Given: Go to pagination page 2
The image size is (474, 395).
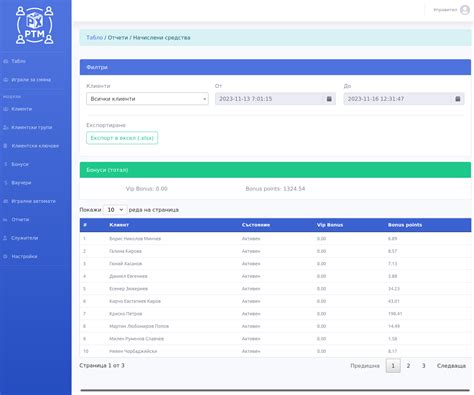Looking at the screenshot, I should [x=408, y=366].
